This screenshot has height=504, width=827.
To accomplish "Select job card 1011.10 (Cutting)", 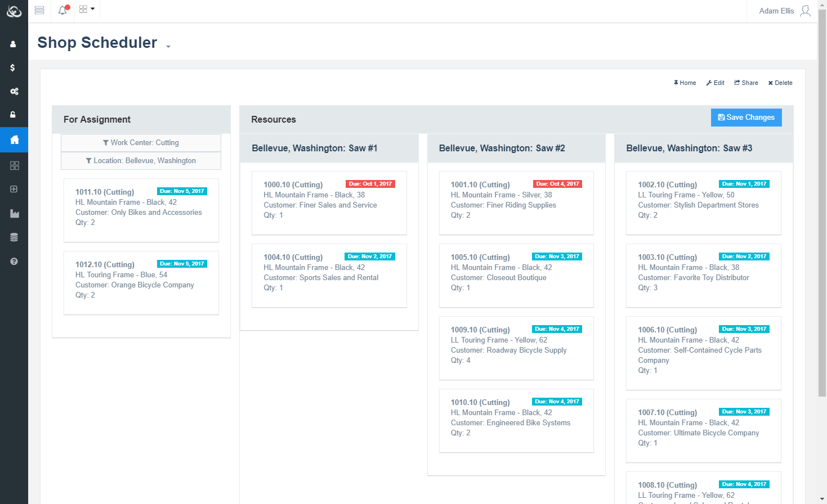I will 141,210.
